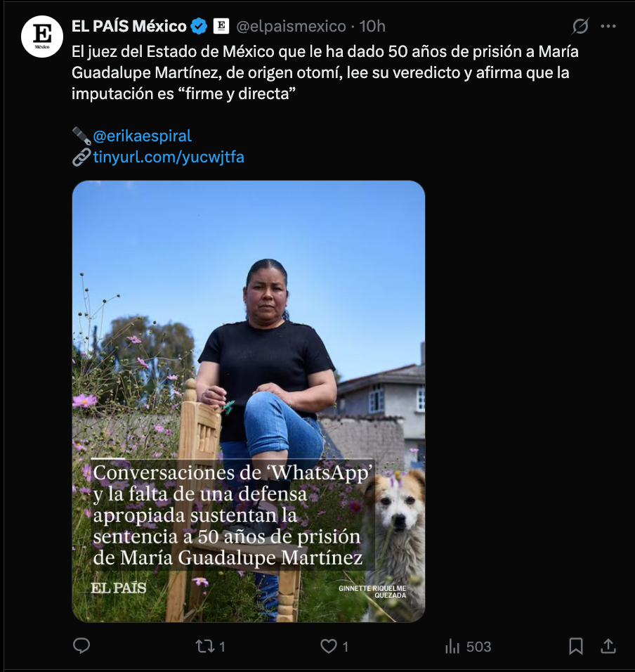Click the 'Conversaciones de WhatsApp' headline overlay
The height and width of the screenshot is (672, 635).
click(x=232, y=515)
